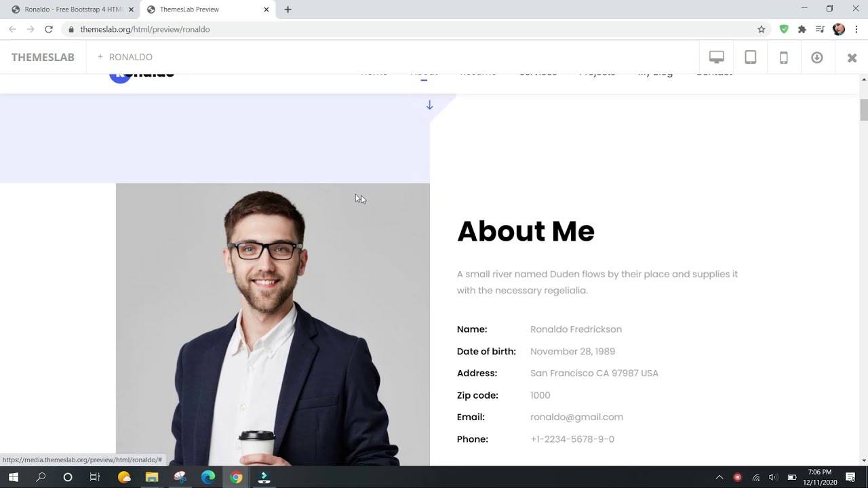The width and height of the screenshot is (868, 488).
Task: Open the volume control tray icon
Action: point(774,477)
